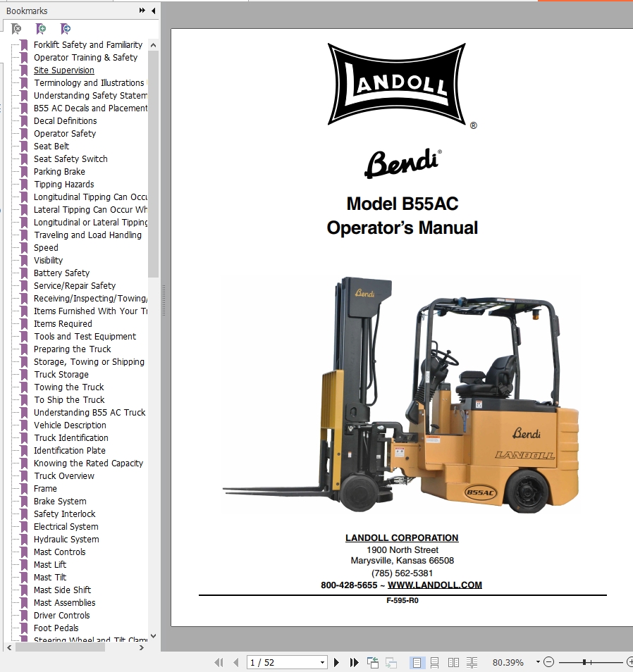This screenshot has width=633, height=672.
Task: Select the Identification Plate bookmark
Action: point(70,450)
